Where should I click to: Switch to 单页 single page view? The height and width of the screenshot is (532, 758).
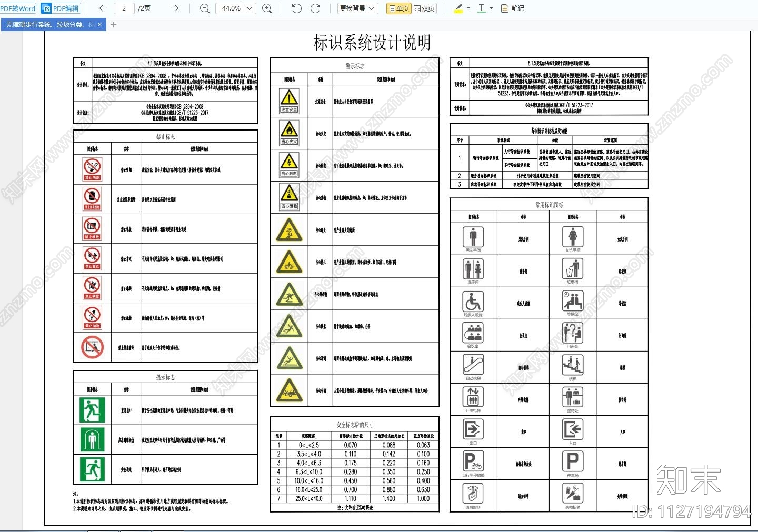click(x=398, y=8)
